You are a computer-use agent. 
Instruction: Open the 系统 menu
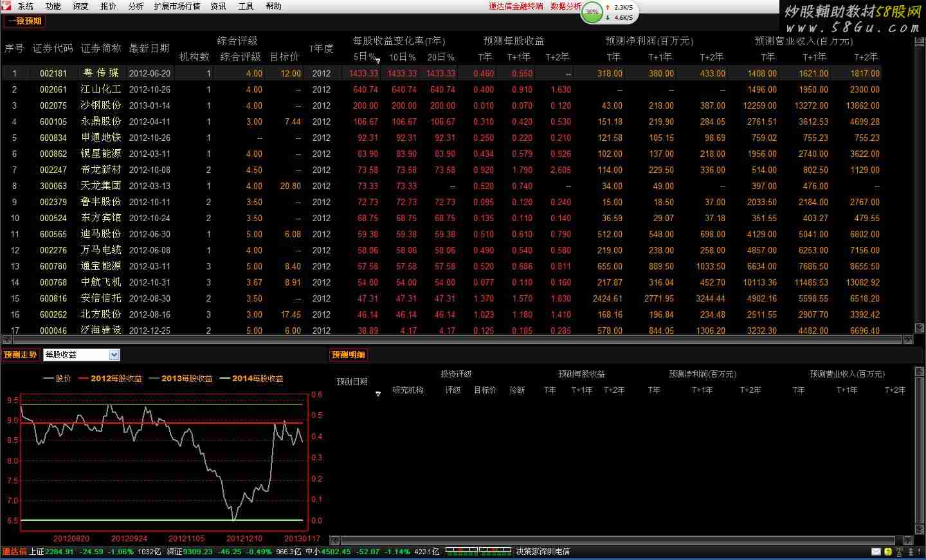pos(26,6)
